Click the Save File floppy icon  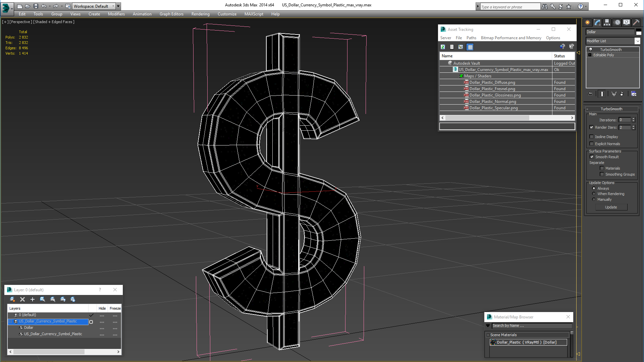tap(36, 6)
